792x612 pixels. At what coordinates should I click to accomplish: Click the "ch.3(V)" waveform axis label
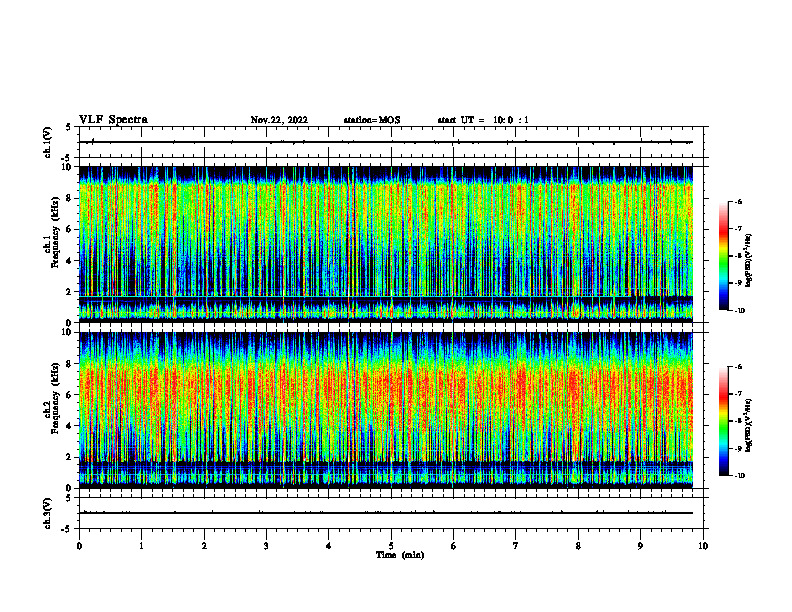coord(47,513)
